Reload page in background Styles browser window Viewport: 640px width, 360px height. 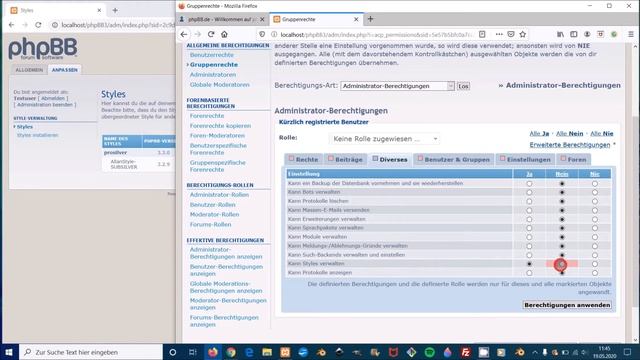(38, 25)
